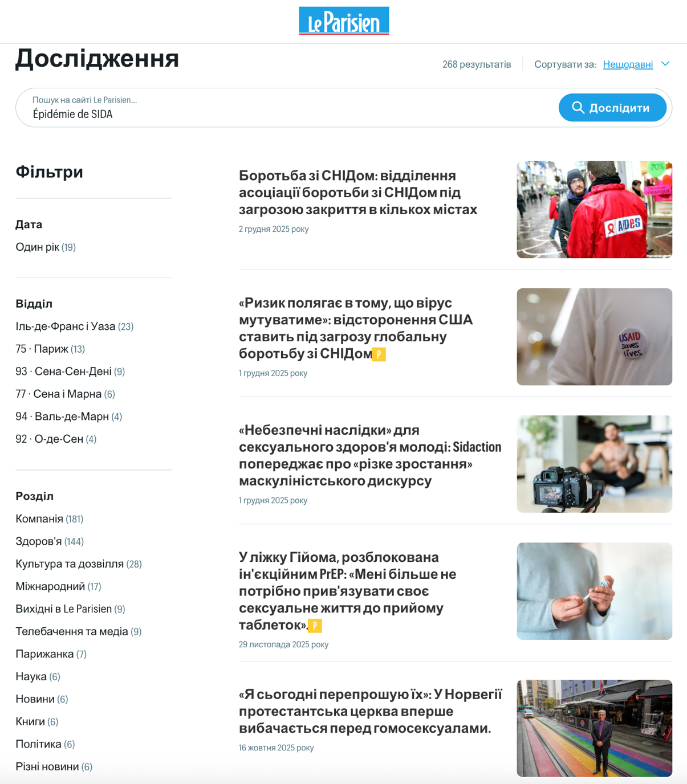Select the Іль-де-Франс і Уаза filter
This screenshot has height=784, width=687.
(x=74, y=326)
